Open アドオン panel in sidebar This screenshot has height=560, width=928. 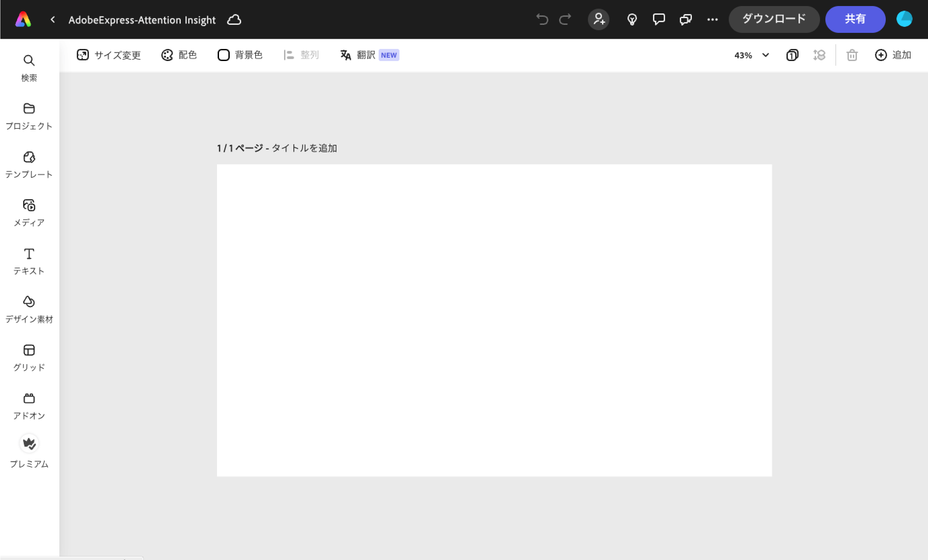point(29,406)
